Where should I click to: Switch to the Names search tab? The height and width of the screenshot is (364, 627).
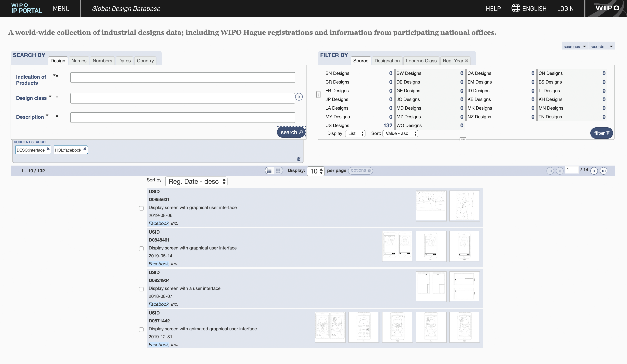click(79, 61)
